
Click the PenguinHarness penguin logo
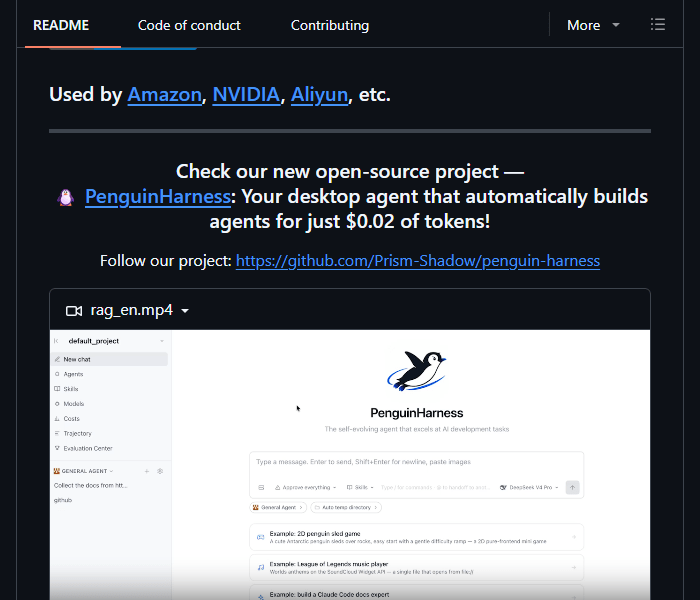tap(416, 371)
